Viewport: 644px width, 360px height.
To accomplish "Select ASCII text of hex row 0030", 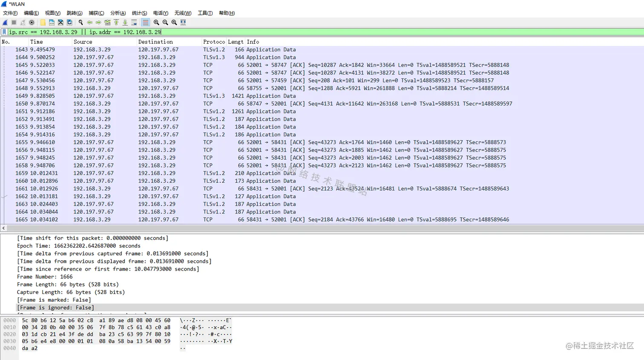I will coord(206,341).
